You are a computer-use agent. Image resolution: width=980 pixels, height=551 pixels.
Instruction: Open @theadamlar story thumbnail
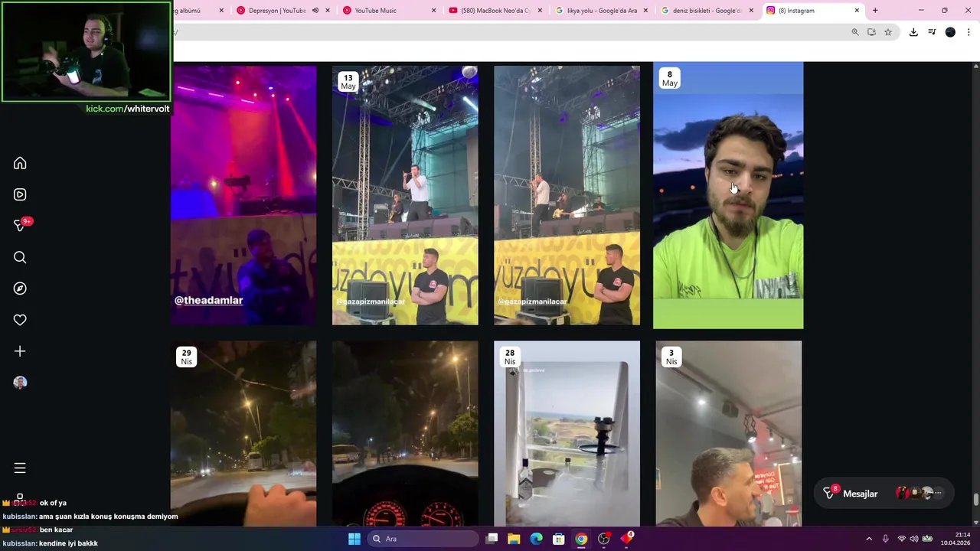pos(243,195)
